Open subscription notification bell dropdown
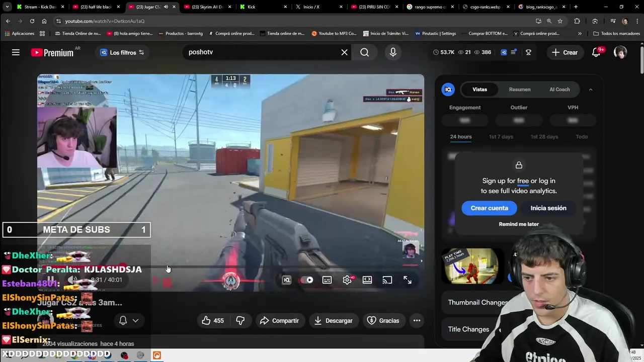 [129, 320]
